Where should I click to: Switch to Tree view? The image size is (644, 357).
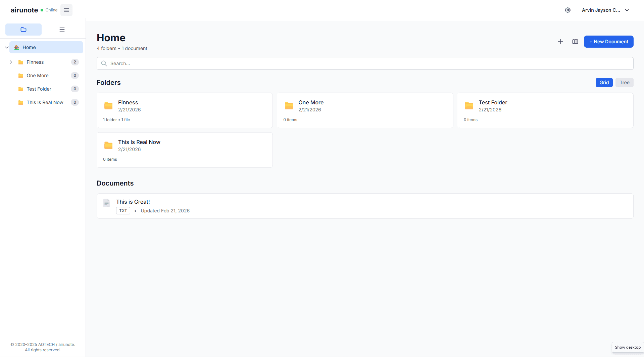pos(624,83)
